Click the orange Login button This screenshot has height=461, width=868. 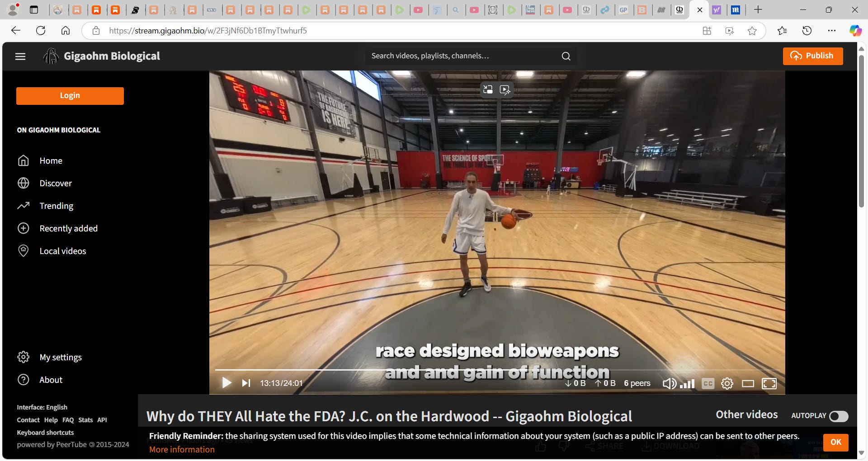click(x=70, y=96)
